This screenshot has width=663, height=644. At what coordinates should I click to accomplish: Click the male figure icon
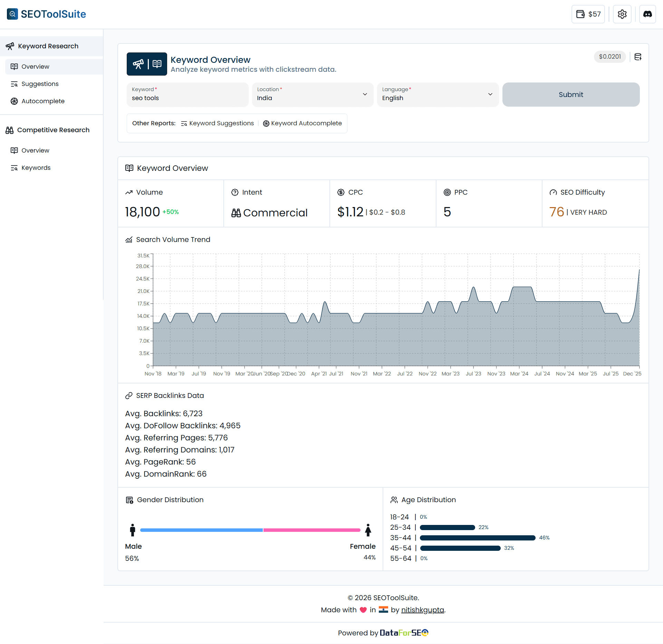(132, 530)
